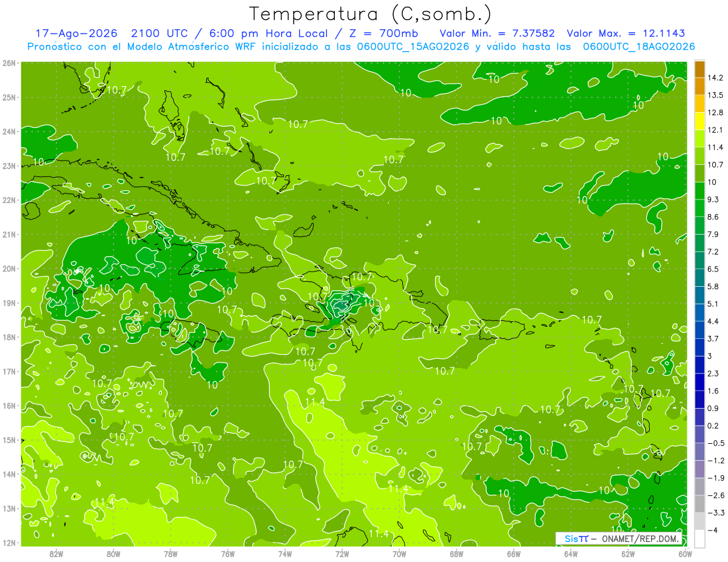Viewport: 728px width, 562px height.
Task: Pick the teal swatch between 5.8 and 6.5
Action: click(699, 277)
